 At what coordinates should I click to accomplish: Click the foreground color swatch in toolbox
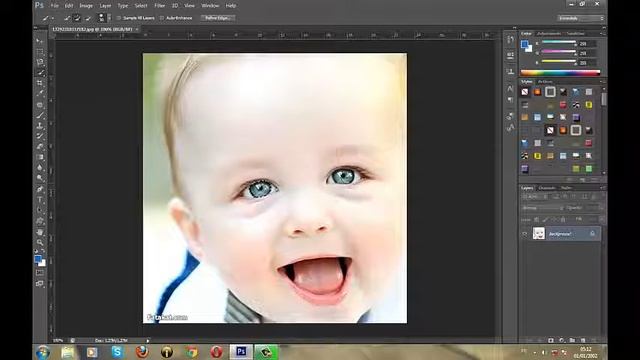[x=38, y=259]
